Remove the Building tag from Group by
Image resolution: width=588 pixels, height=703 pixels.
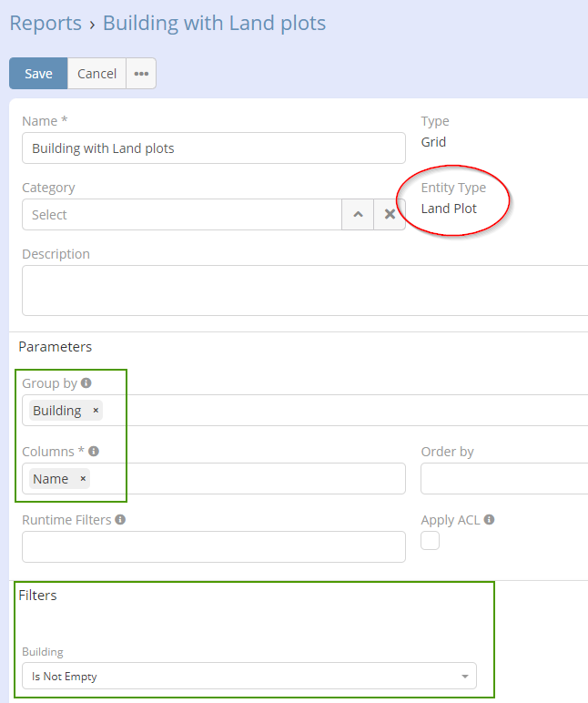[96, 411]
